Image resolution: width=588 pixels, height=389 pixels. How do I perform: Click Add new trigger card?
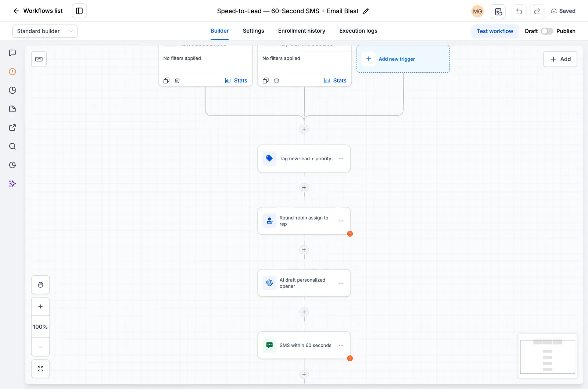[x=403, y=59]
